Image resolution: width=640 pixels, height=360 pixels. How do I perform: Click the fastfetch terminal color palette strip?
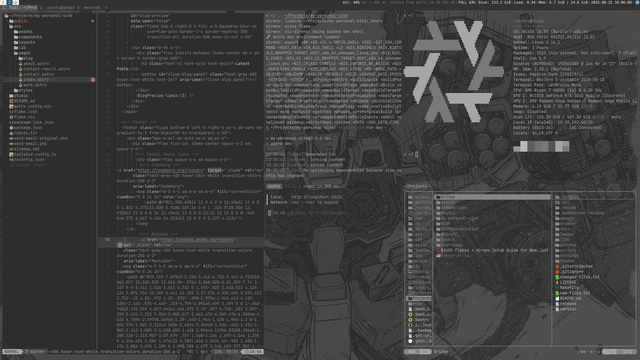pyautogui.click(x=541, y=147)
